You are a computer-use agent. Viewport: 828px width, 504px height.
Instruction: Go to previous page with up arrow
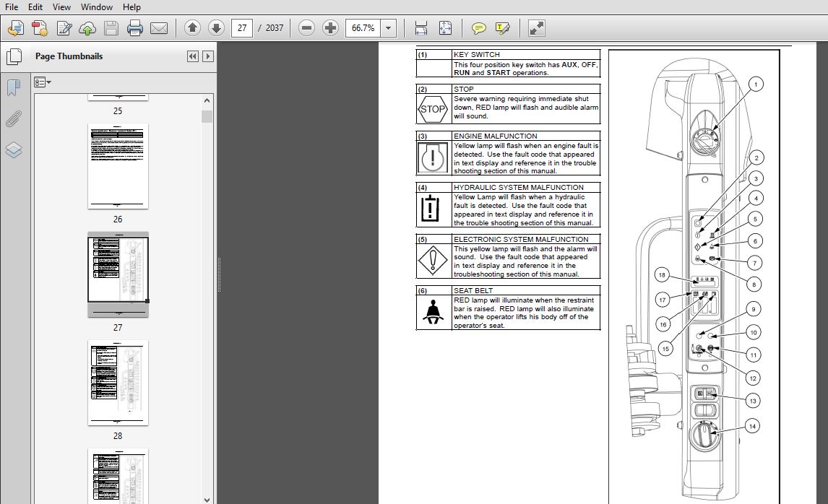coord(192,28)
